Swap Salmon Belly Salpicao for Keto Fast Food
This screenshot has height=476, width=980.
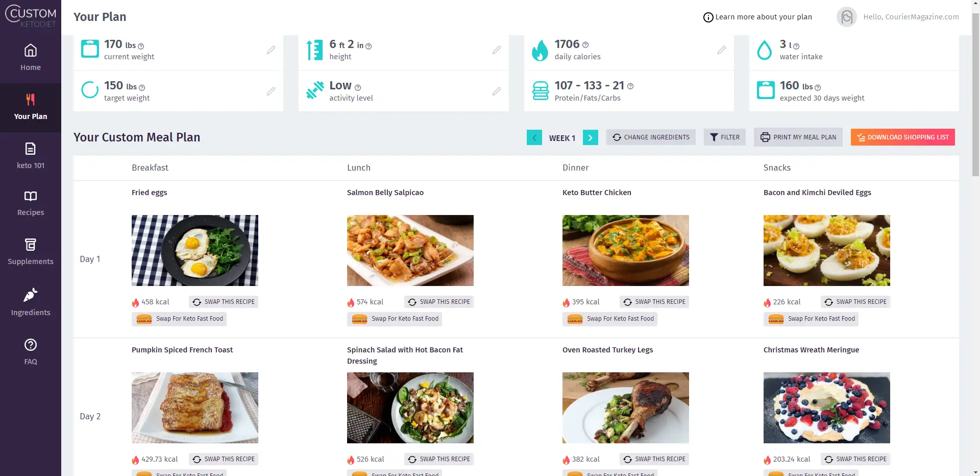click(395, 319)
